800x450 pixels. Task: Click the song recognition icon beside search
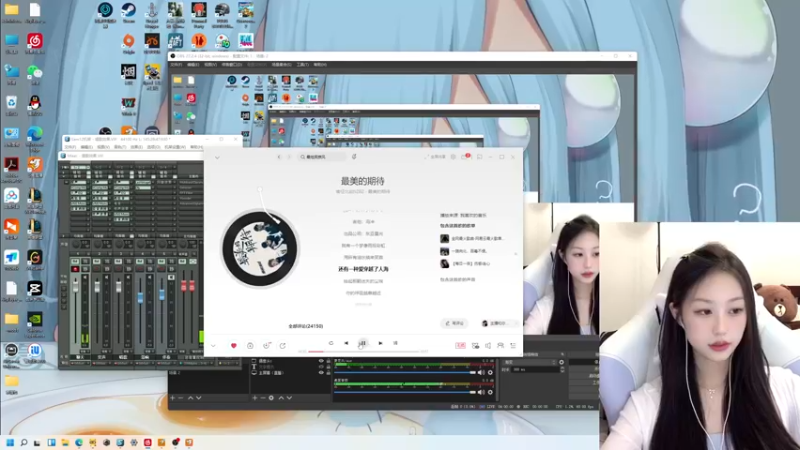354,157
